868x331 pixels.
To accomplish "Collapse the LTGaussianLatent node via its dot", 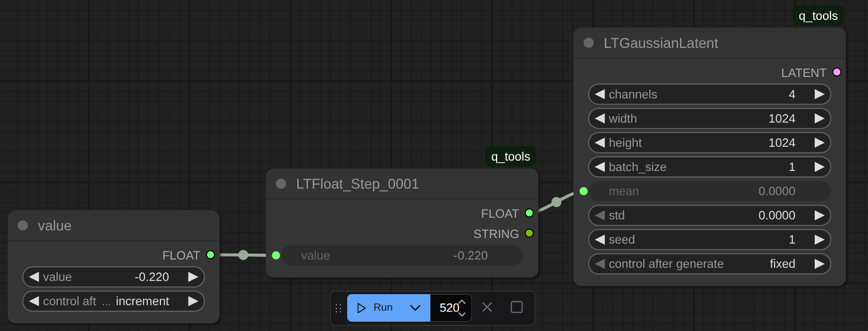I will [x=588, y=43].
